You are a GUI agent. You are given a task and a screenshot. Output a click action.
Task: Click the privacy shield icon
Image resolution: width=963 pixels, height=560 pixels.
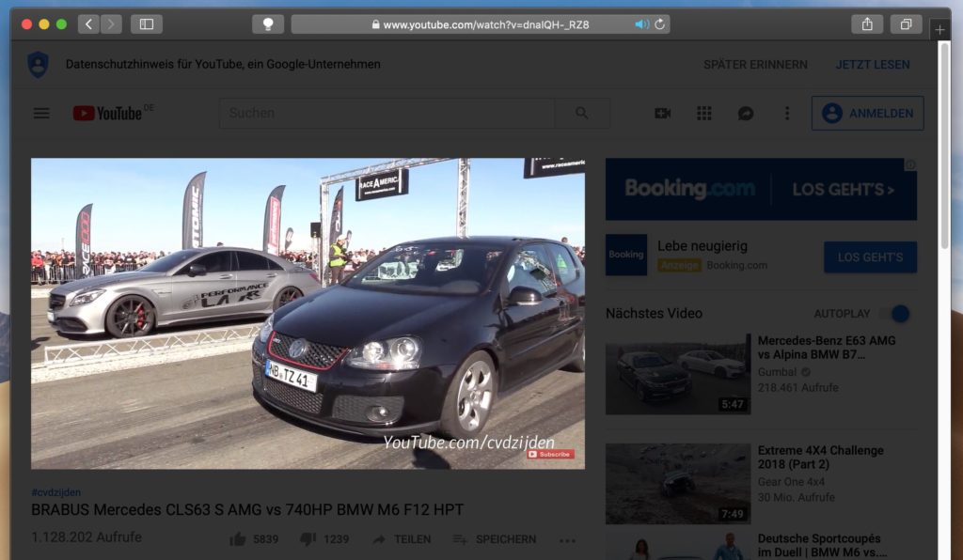click(38, 65)
